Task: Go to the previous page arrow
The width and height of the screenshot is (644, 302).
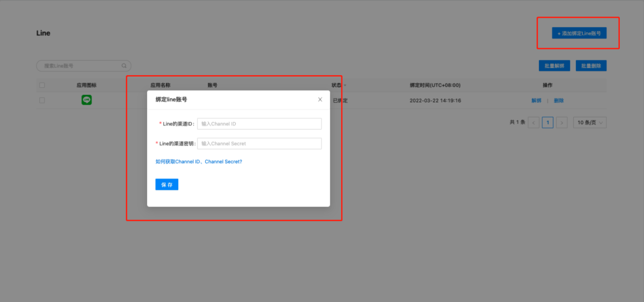Action: point(533,123)
